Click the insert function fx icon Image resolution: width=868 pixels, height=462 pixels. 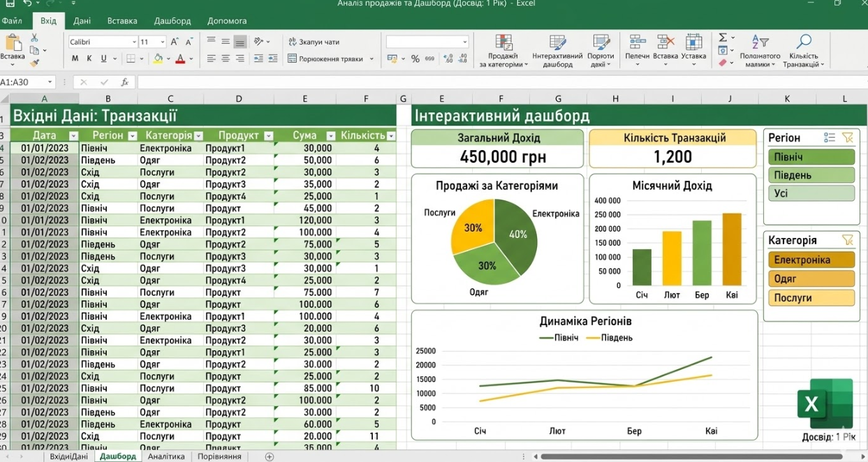point(124,82)
